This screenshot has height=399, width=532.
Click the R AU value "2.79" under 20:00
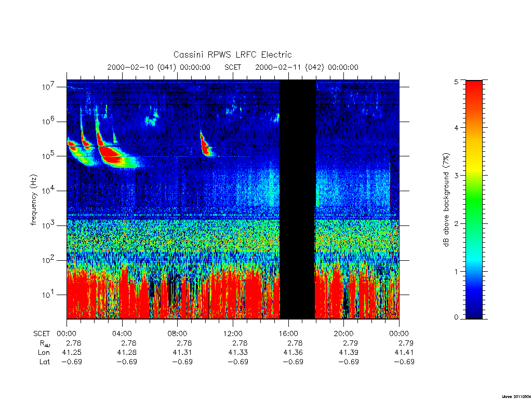351,343
